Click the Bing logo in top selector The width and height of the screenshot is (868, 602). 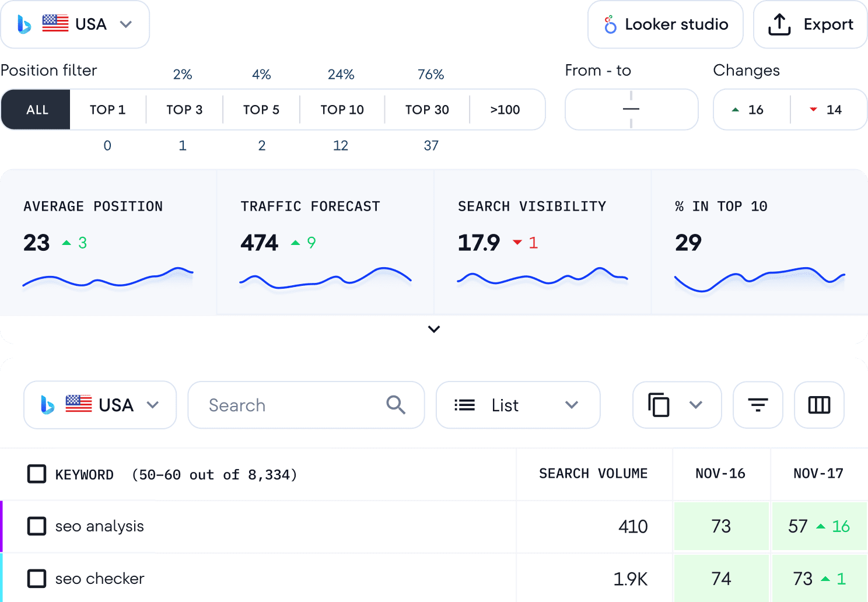click(24, 24)
